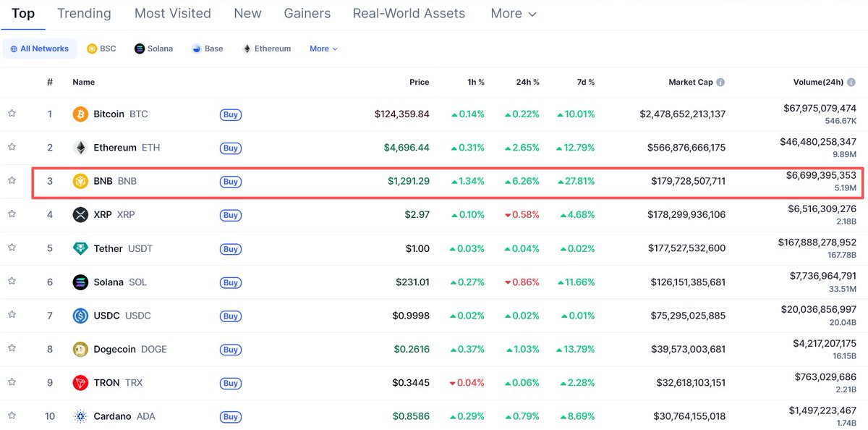Toggle the watchlist star for Cardano
Image resolution: width=868 pixels, height=430 pixels.
[x=12, y=416]
